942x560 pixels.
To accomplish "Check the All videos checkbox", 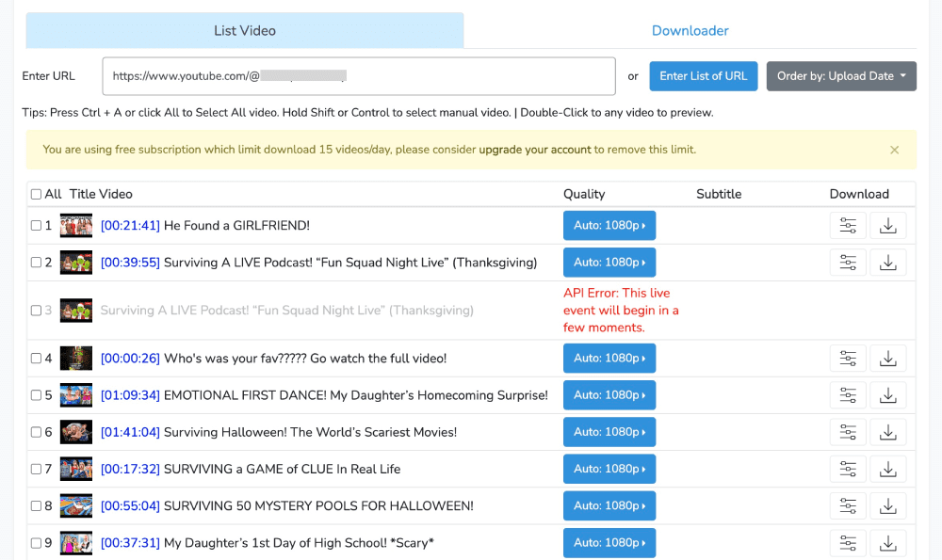I will click(x=36, y=195).
